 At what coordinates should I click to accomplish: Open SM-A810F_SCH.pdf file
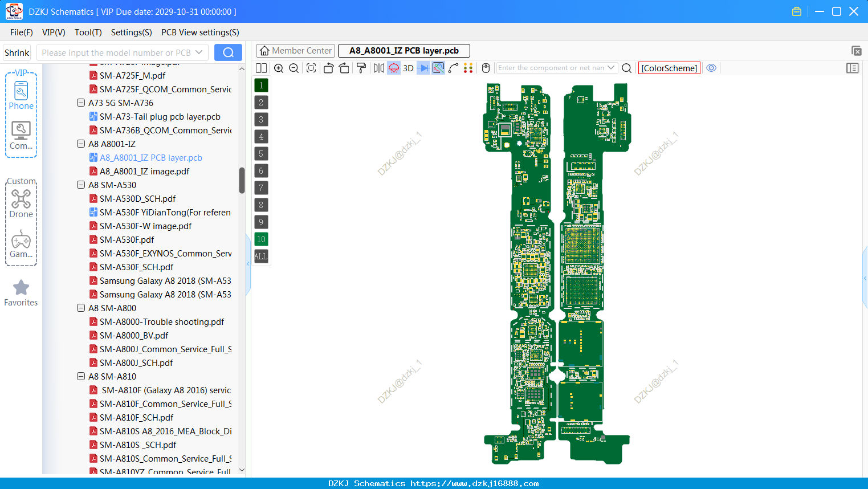(x=136, y=418)
